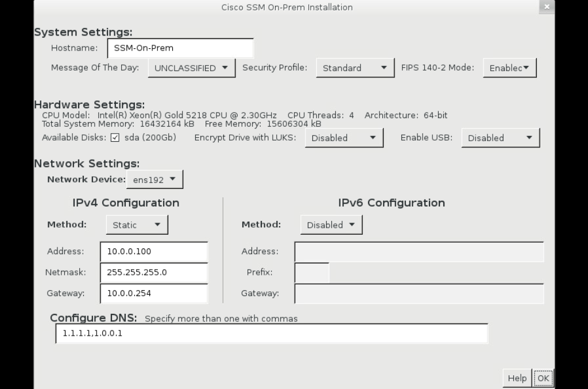
Task: Click the 'IPv6 Configuration' heading
Action: click(392, 203)
